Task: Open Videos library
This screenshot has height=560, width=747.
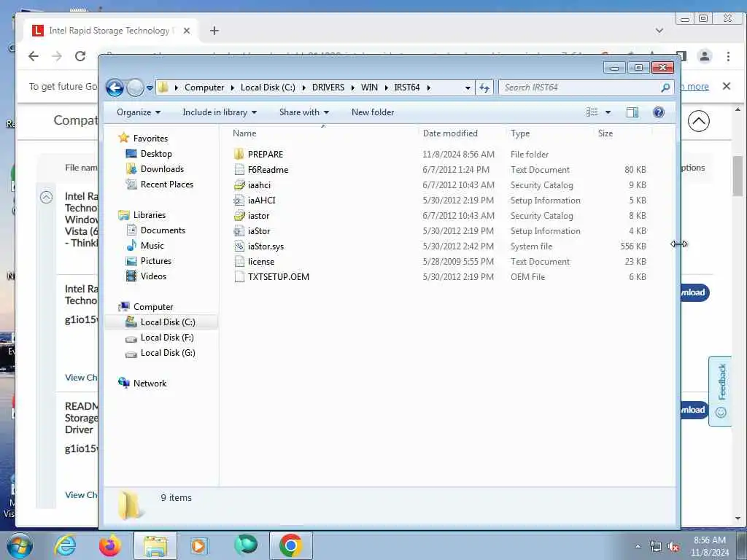Action: tap(153, 276)
